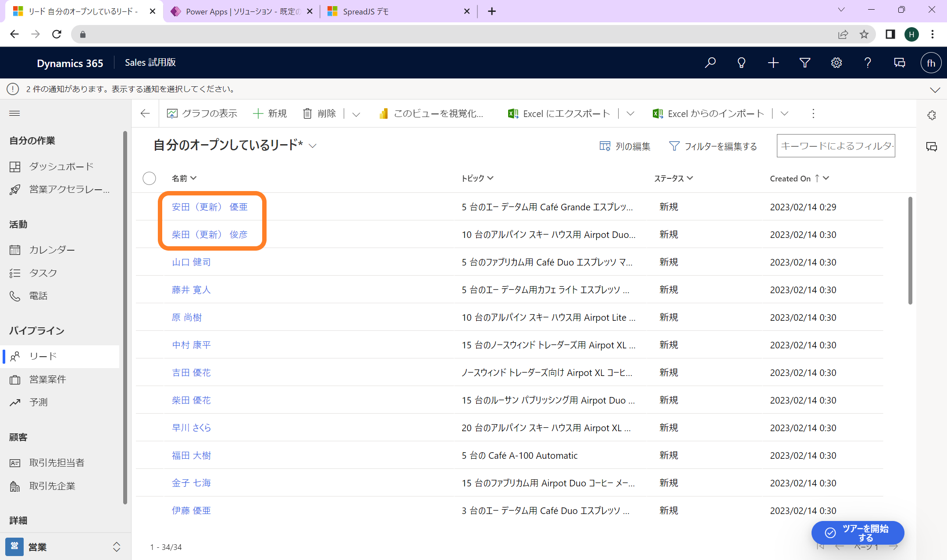Click the browser back arrow
The width and height of the screenshot is (947, 560).
click(x=14, y=34)
